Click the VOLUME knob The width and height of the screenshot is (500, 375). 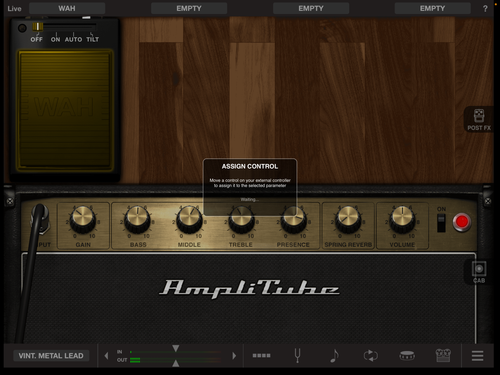pos(402,219)
